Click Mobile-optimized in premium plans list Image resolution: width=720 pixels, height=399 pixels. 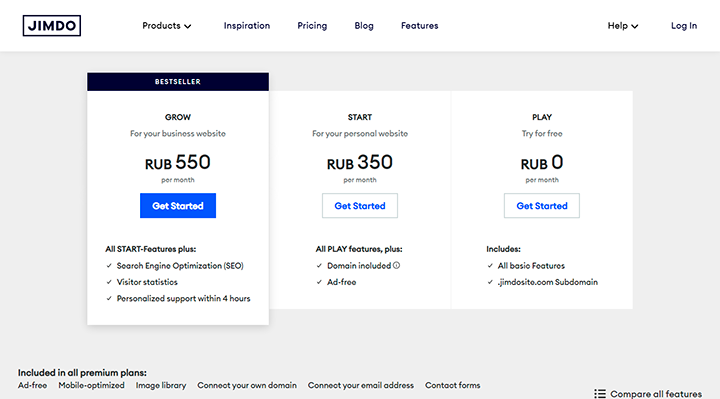(91, 385)
